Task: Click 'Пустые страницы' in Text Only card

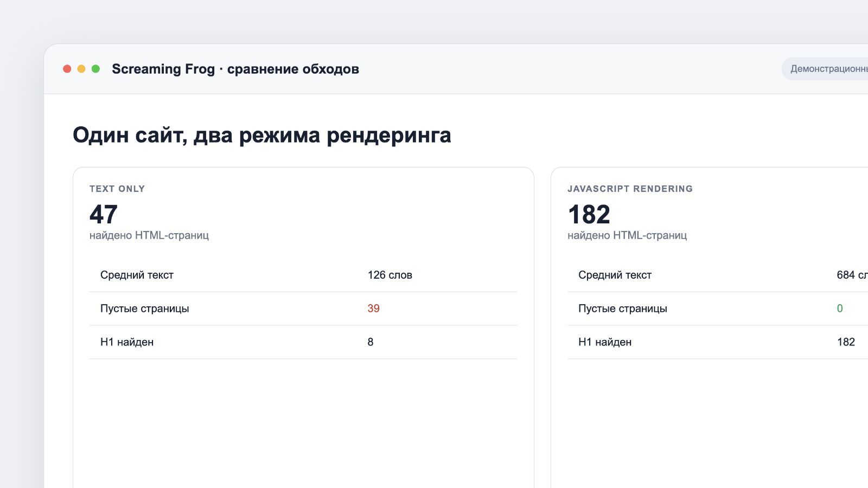Action: (x=145, y=309)
